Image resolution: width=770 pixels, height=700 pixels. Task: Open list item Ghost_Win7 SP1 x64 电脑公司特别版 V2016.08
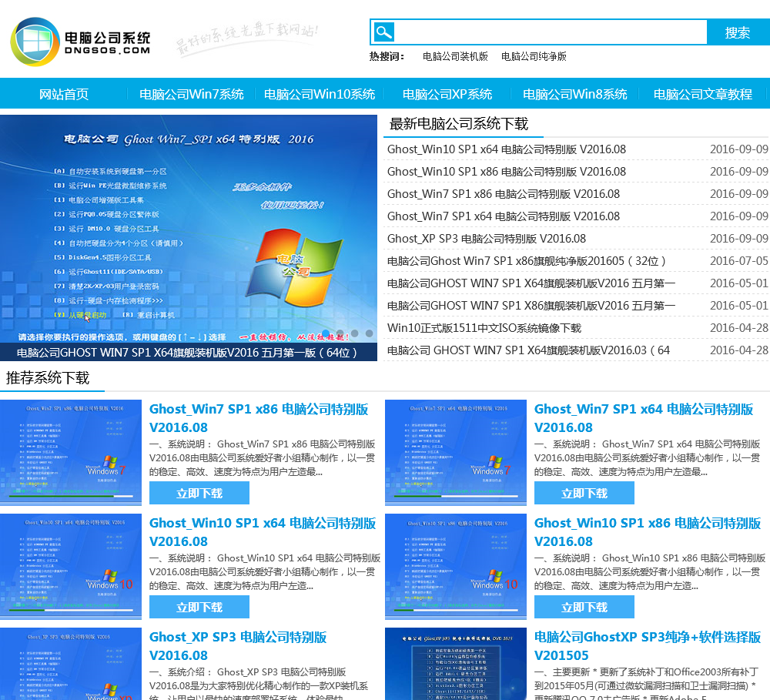coord(504,216)
